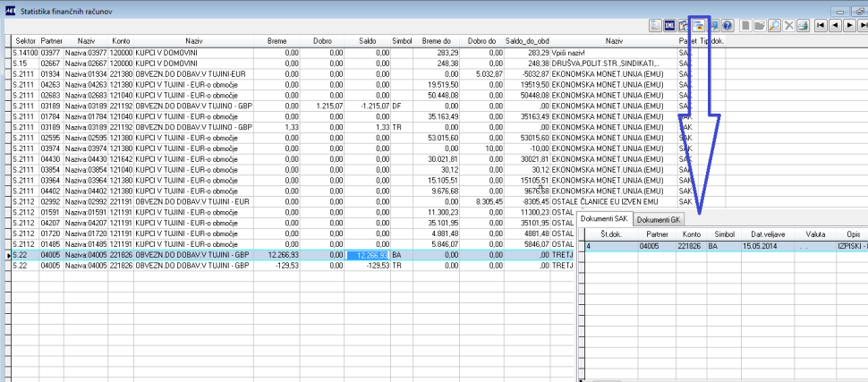This screenshot has height=382, width=868.
Task: Click konto cell 121642
Action: (x=121, y=159)
